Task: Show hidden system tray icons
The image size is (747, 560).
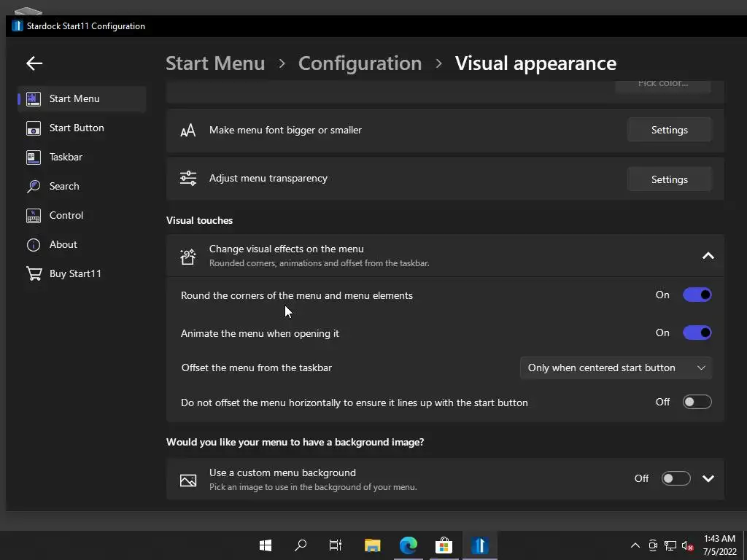Action: pyautogui.click(x=635, y=545)
